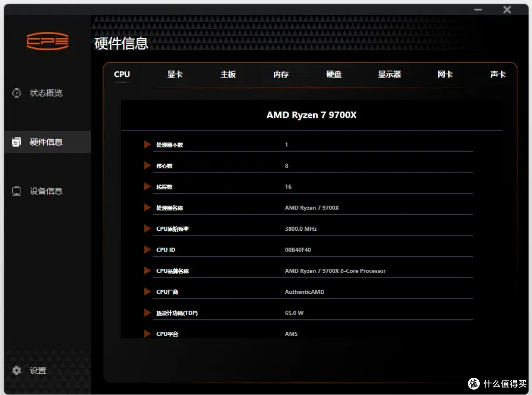Click the 热设计功耗(TDP) label
The image size is (532, 395).
click(x=177, y=313)
